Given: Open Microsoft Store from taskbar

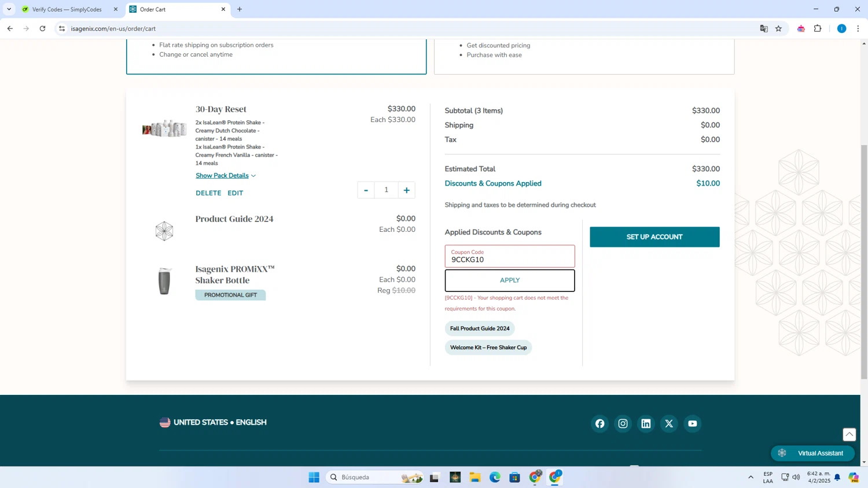Looking at the screenshot, I should click(x=515, y=477).
